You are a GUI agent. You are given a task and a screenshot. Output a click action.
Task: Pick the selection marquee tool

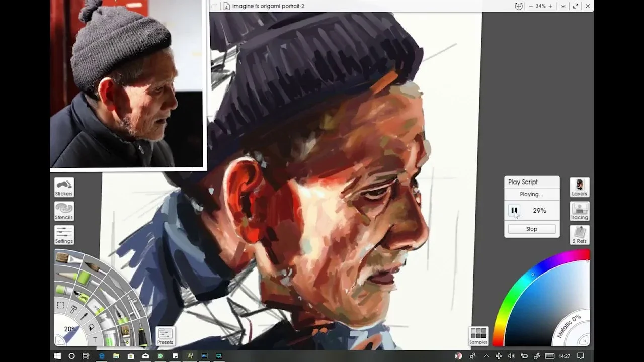click(x=60, y=305)
